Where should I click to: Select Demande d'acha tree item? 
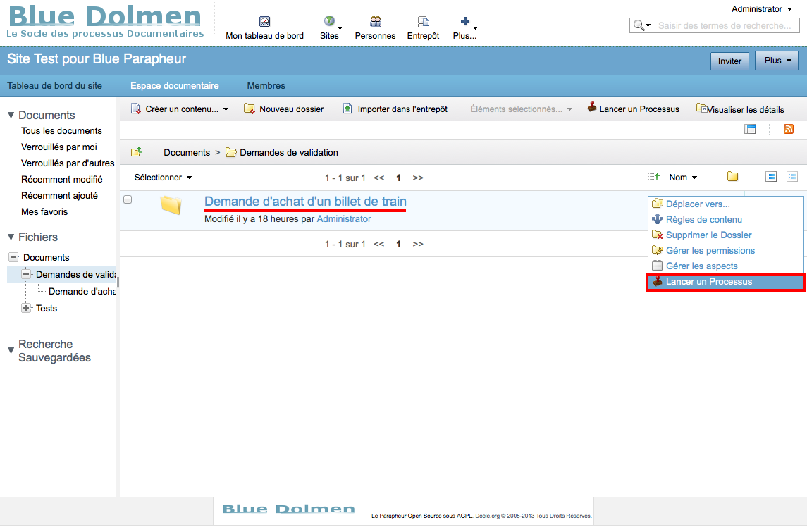click(x=82, y=292)
